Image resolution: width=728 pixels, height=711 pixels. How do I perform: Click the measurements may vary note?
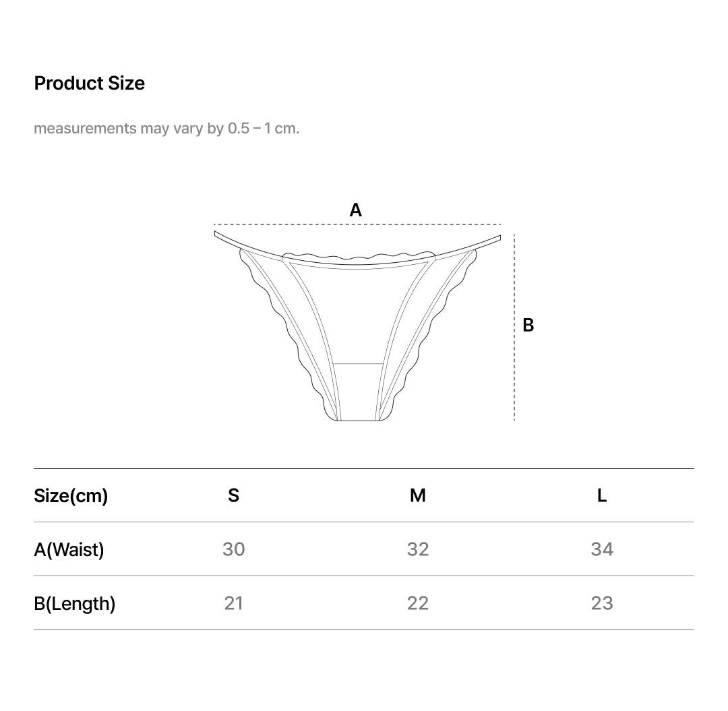tap(166, 128)
